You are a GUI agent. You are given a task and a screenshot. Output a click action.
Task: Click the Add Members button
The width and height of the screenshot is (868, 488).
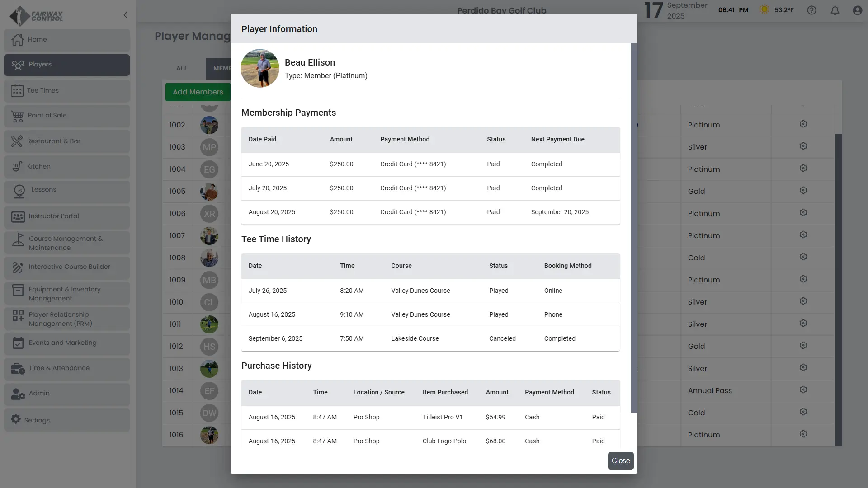[x=198, y=92]
